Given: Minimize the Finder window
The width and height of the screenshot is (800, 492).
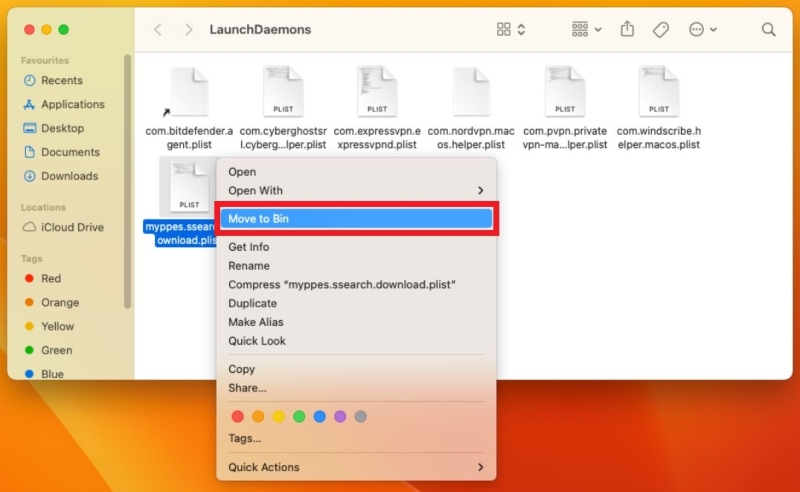Looking at the screenshot, I should click(x=46, y=30).
